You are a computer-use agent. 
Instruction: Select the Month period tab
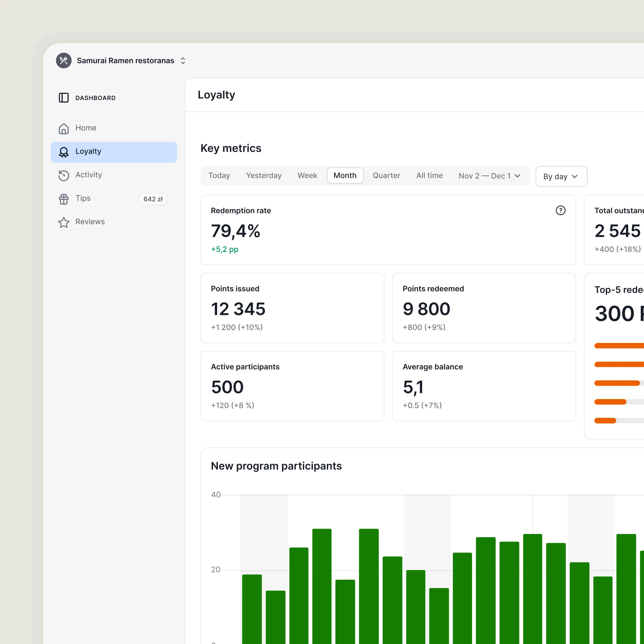345,176
